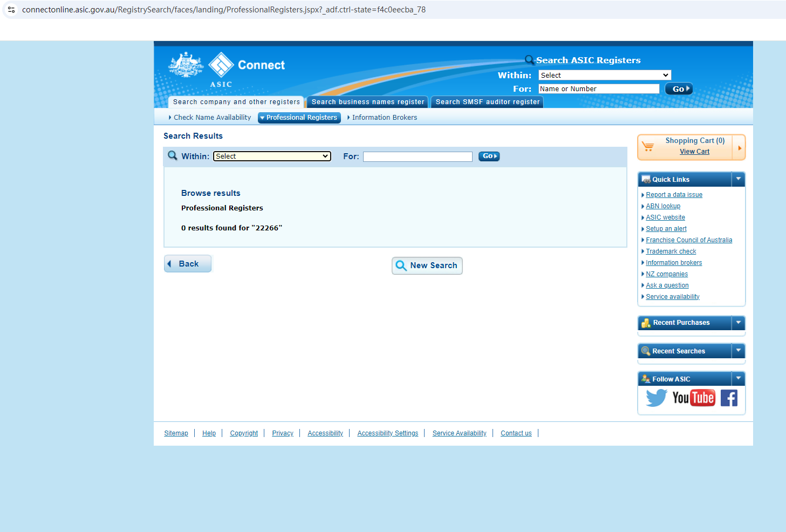Open ASIC's Facebook page

click(729, 398)
